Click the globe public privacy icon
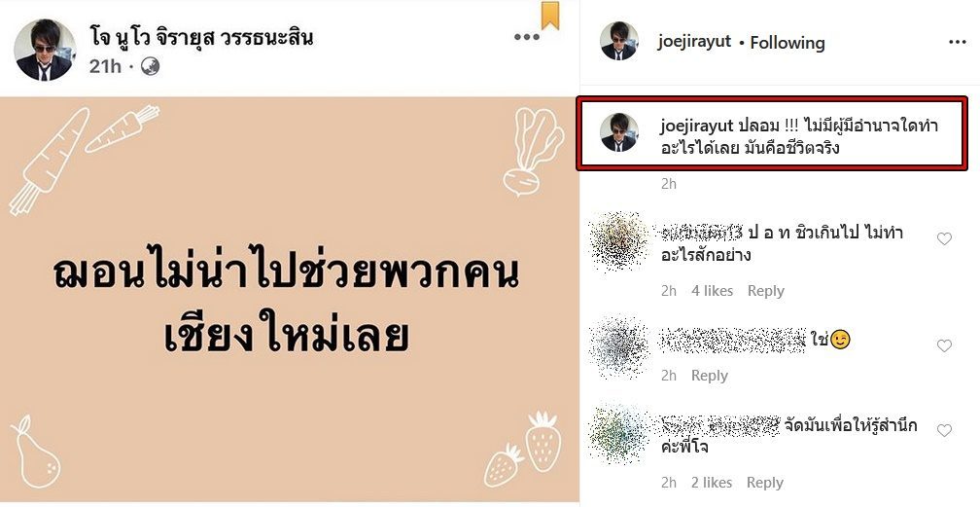The image size is (980, 507). (150, 66)
